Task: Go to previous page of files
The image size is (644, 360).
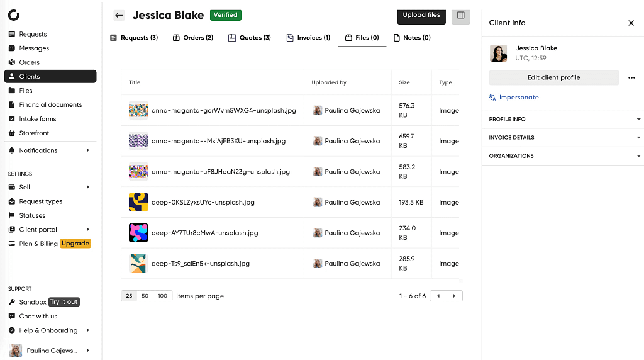Action: click(x=438, y=296)
